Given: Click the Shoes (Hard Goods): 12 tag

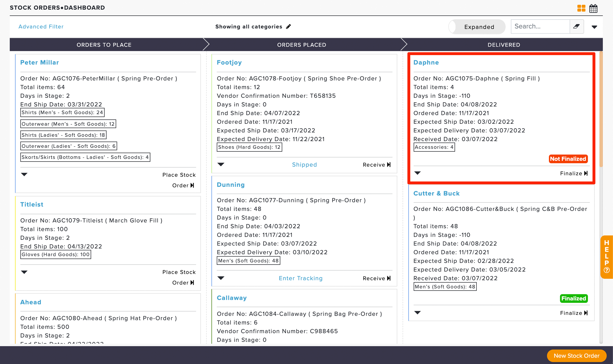Looking at the screenshot, I should click(x=249, y=147).
